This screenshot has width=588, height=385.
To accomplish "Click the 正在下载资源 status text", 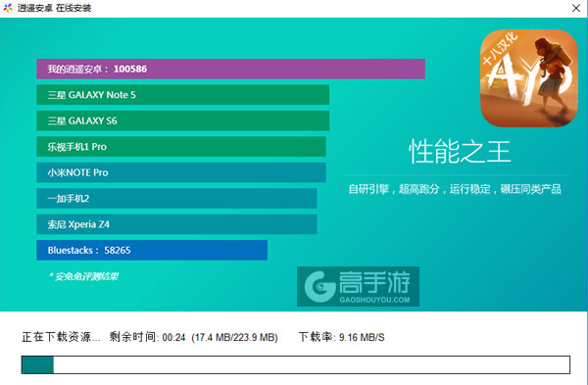I will tap(61, 337).
